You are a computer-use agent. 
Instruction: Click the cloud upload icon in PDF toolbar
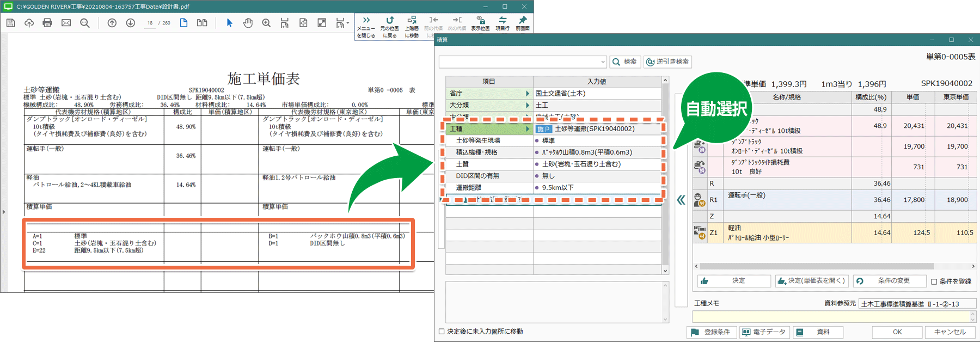(29, 23)
